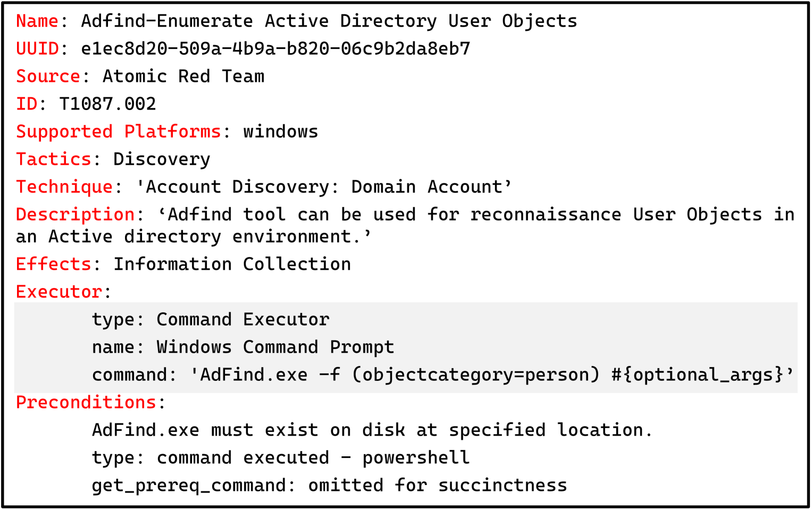Click the UUID value starting with e1ec8d20
The height and width of the screenshot is (510, 812).
275,49
